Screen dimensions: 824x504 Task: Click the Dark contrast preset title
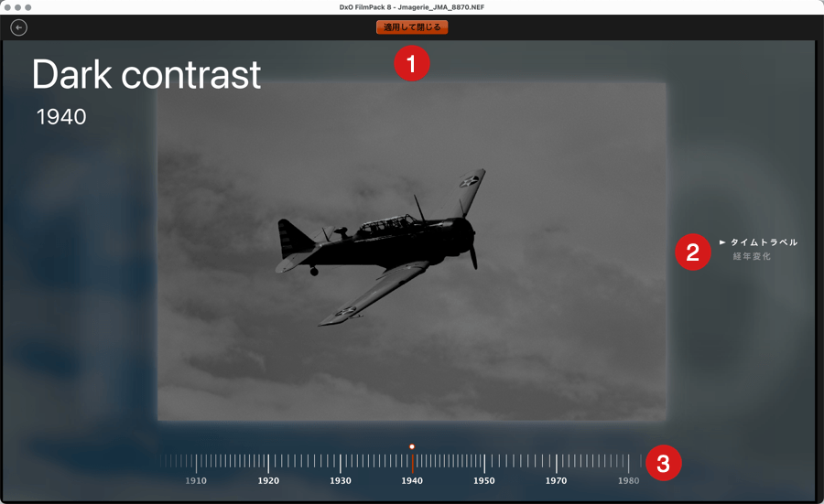tap(146, 74)
